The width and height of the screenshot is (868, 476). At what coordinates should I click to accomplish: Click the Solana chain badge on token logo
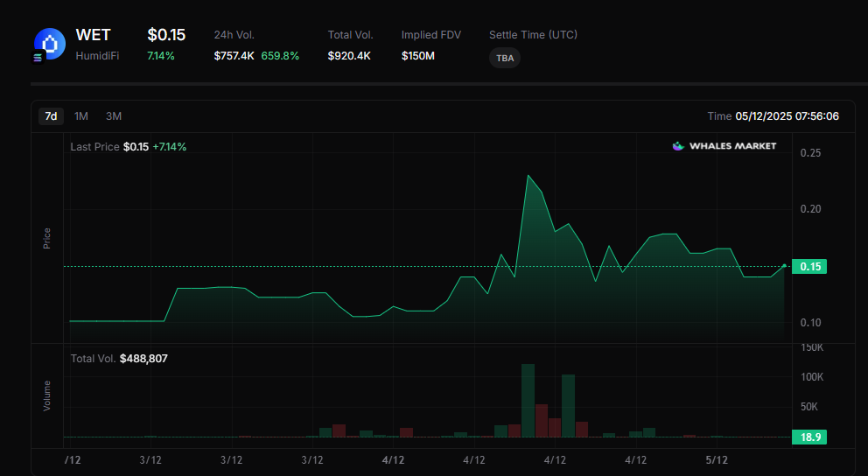(x=38, y=58)
